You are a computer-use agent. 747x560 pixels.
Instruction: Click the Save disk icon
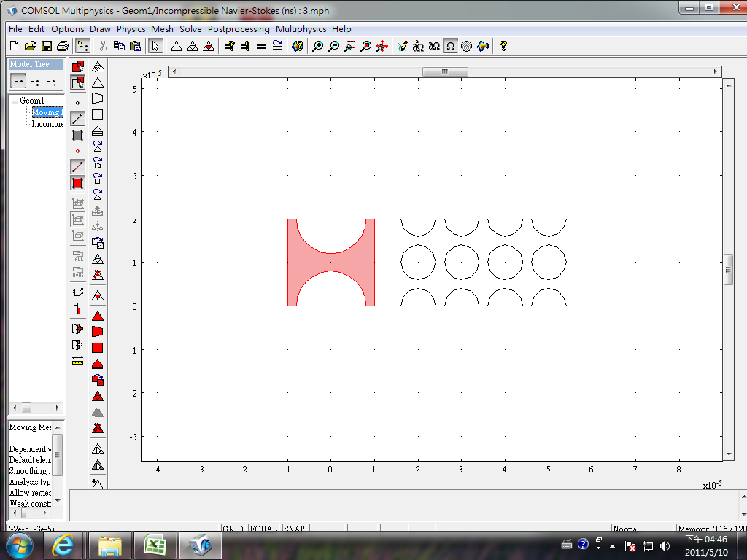(x=46, y=46)
